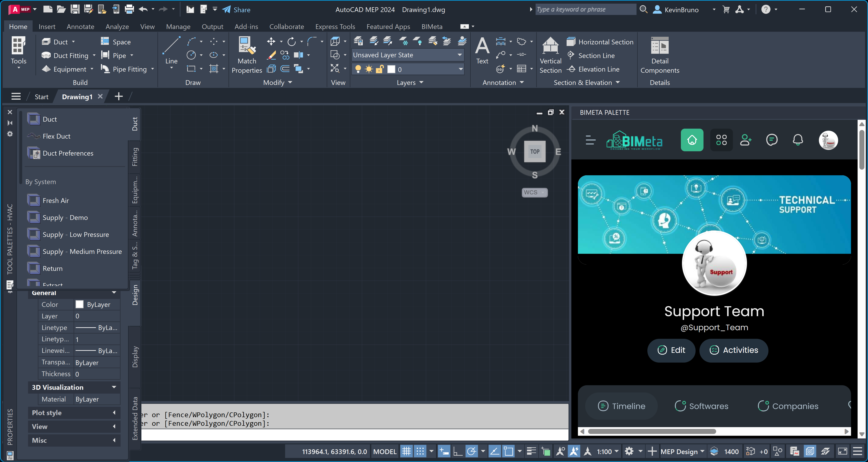This screenshot has height=462, width=868.
Task: Click TOP face on ViewCube
Action: (x=535, y=152)
